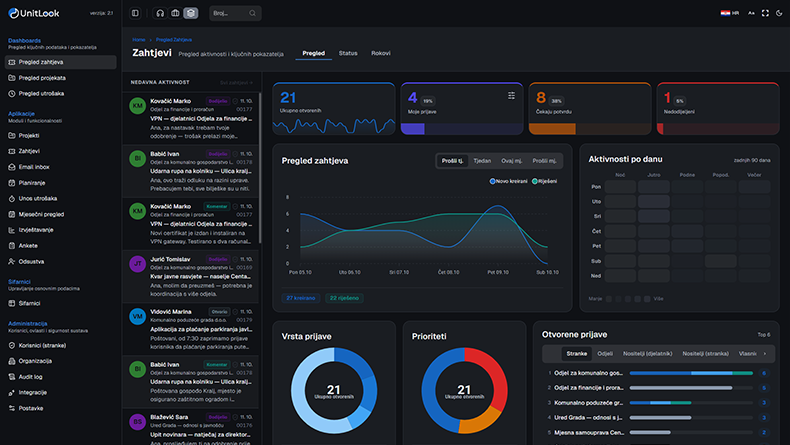Click the UnitLook logo

pyautogui.click(x=34, y=13)
